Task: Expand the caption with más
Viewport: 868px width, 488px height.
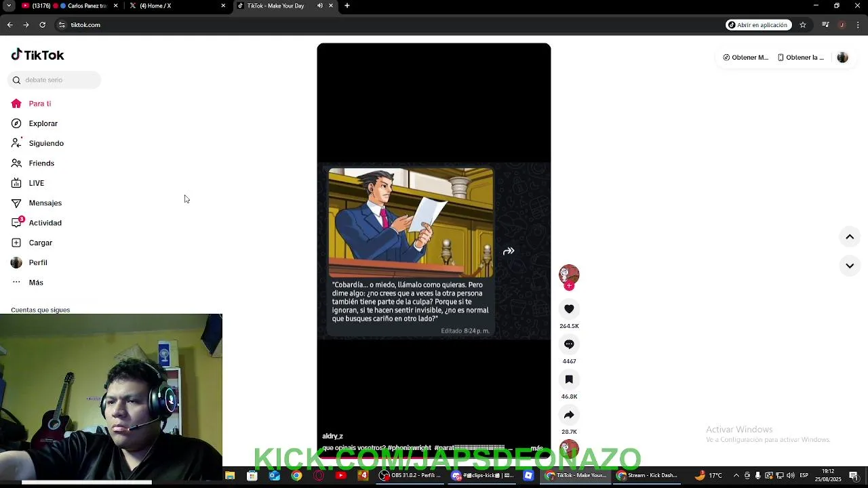Action: pos(536,448)
